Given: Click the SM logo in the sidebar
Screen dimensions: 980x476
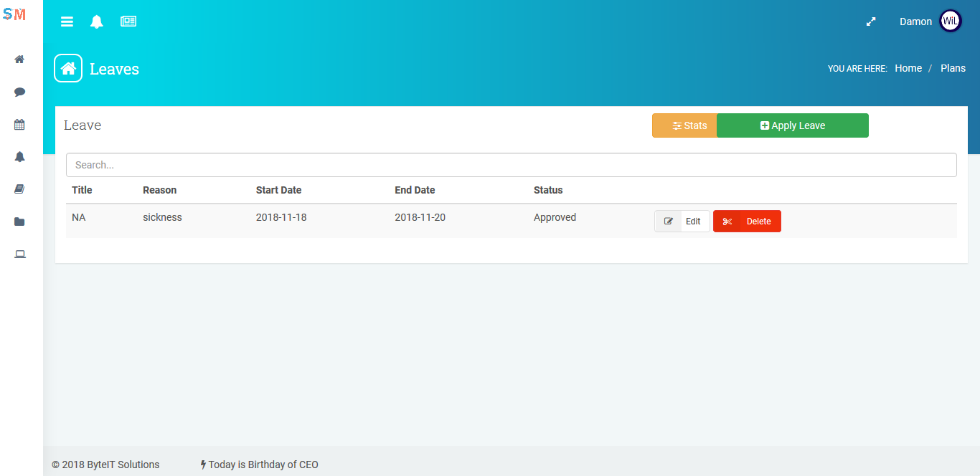Looking at the screenshot, I should coord(14,14).
